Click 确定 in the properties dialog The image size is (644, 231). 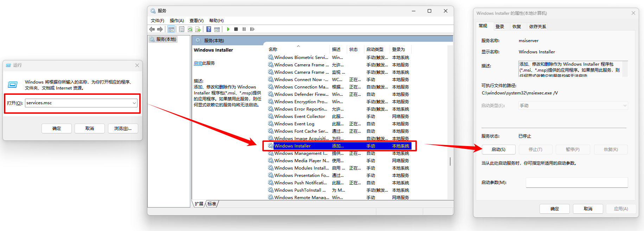coord(555,209)
